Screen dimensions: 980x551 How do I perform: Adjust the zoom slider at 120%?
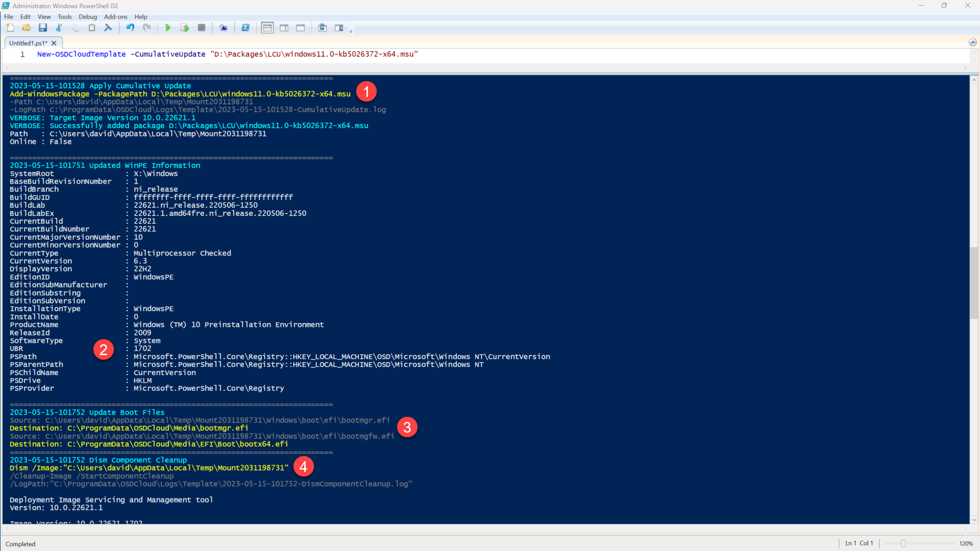point(903,543)
